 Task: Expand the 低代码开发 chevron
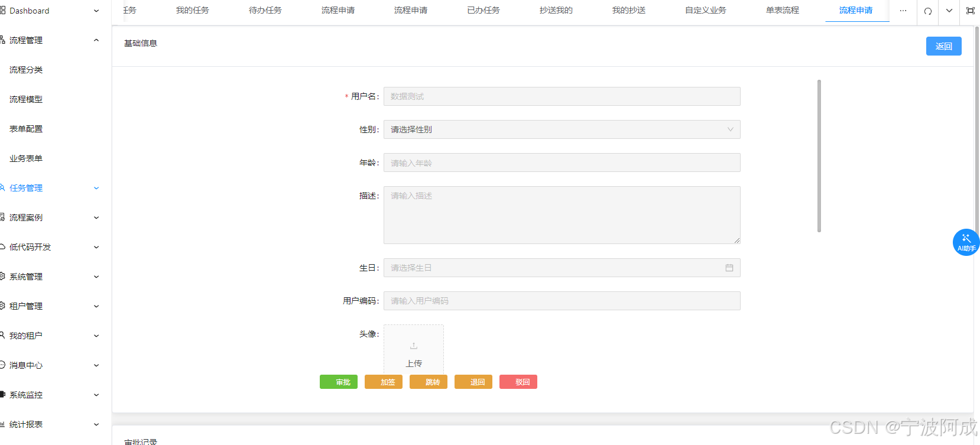tap(96, 247)
